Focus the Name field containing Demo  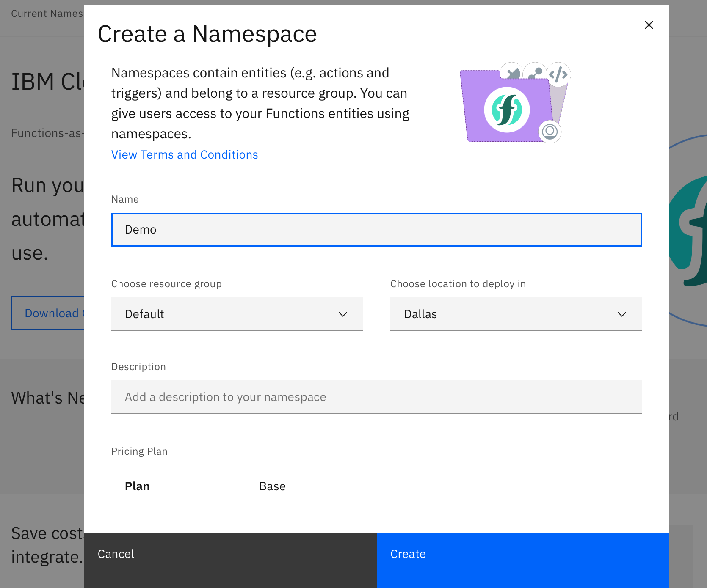click(x=377, y=230)
